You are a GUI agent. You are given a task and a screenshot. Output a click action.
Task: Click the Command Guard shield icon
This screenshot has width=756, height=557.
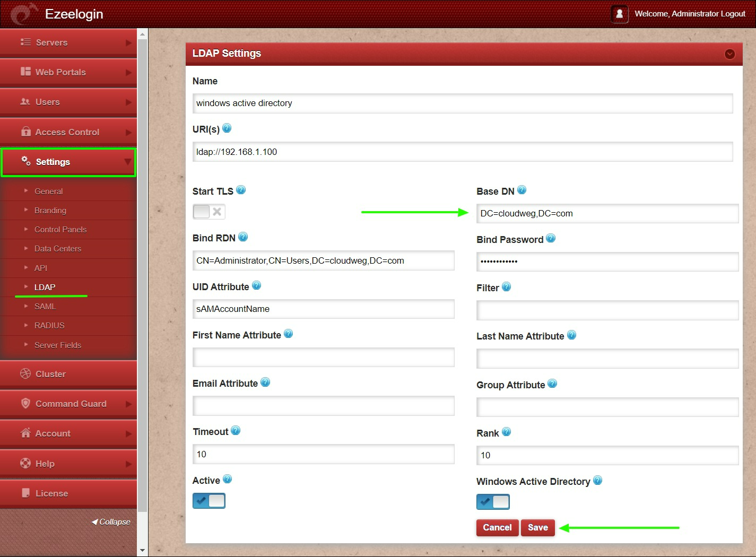point(25,403)
